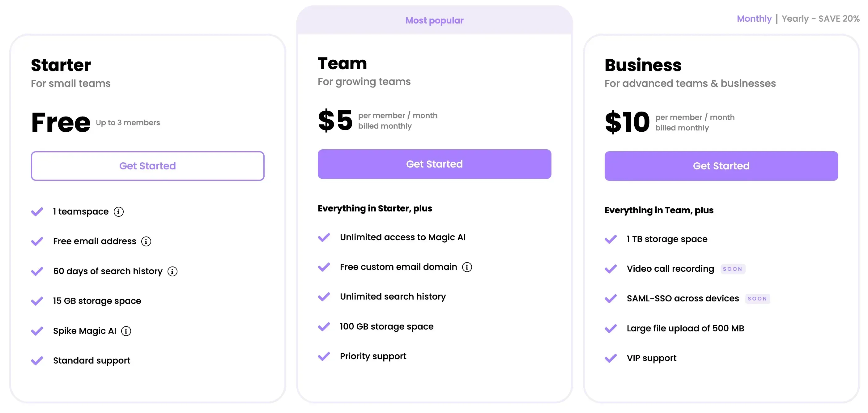Click the checkmark beside Unlimited access to Magic AI
Screen dimensions: 868x413
pyautogui.click(x=324, y=237)
